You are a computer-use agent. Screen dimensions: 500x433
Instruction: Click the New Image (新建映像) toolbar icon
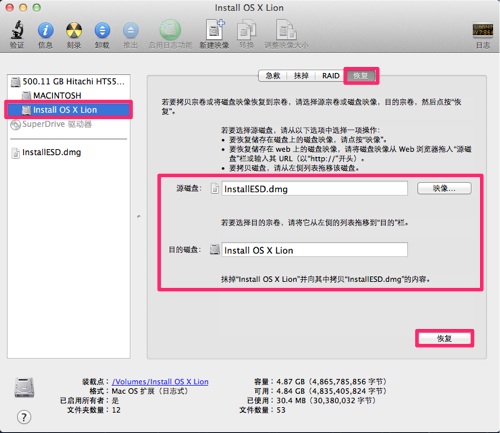coord(215,30)
